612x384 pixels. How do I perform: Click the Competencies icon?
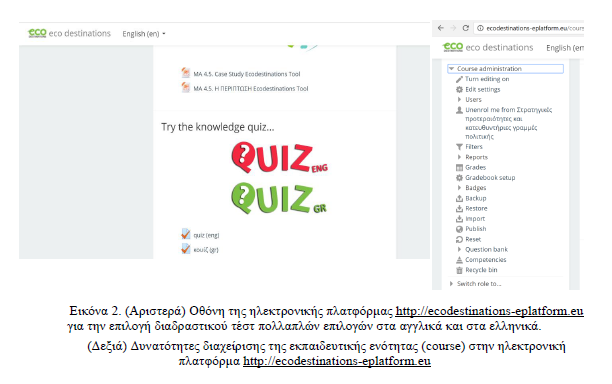459,260
